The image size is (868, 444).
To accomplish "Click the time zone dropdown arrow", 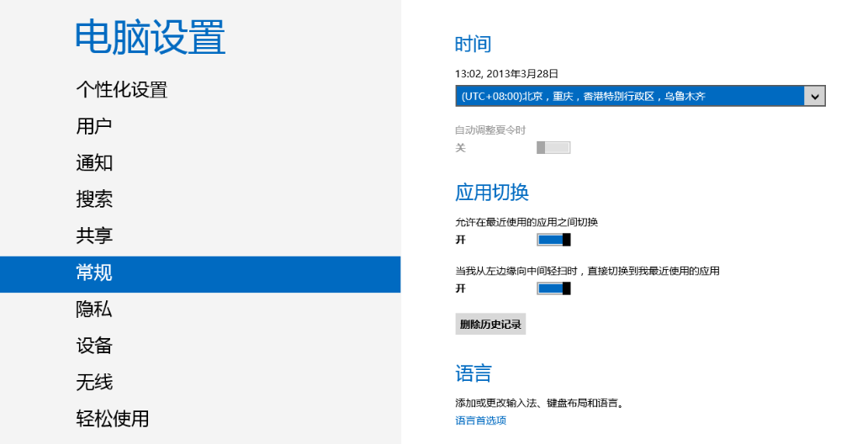I will (814, 97).
